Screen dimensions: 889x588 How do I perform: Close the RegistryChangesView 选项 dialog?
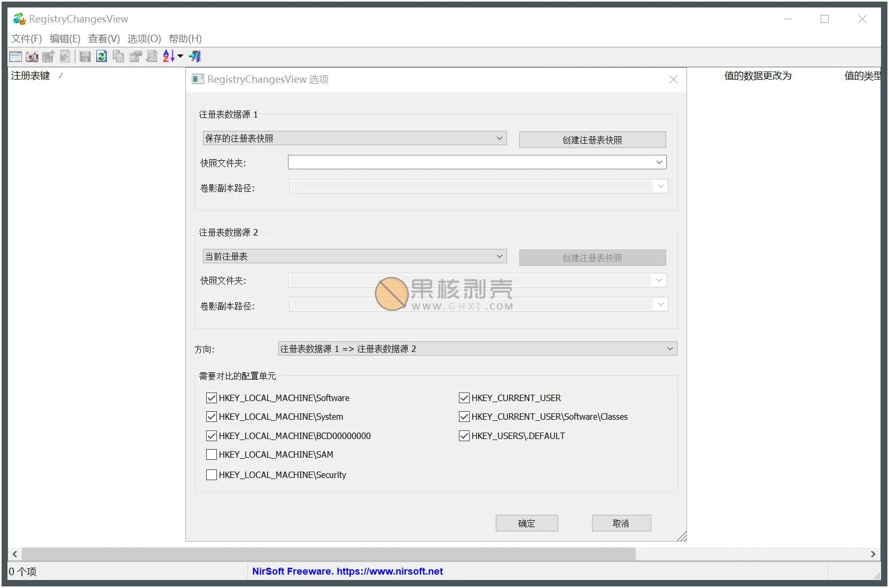(673, 79)
